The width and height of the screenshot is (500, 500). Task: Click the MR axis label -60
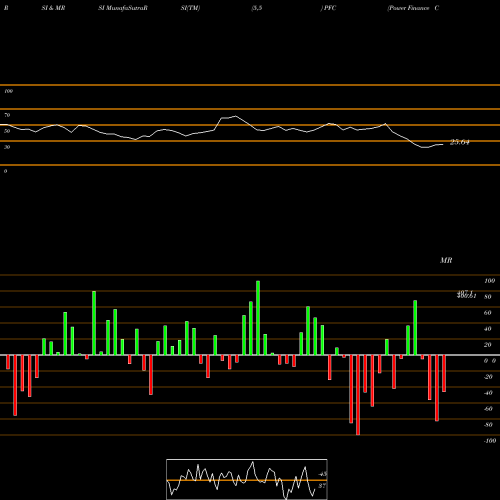click(x=488, y=409)
